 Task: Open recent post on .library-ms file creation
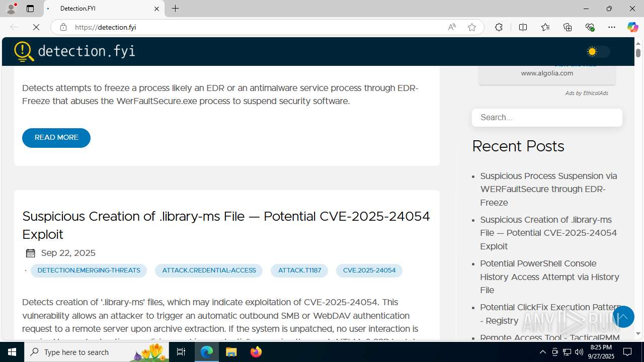point(548,233)
